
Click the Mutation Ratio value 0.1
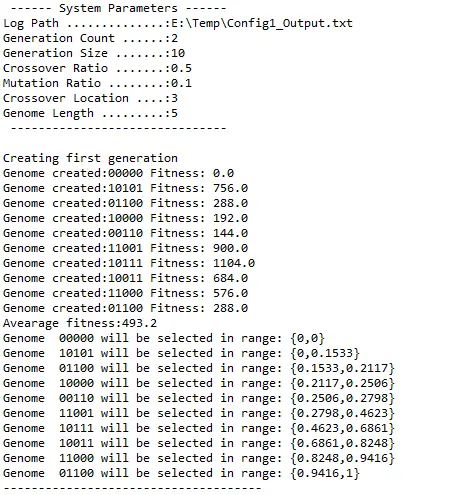tap(181, 83)
